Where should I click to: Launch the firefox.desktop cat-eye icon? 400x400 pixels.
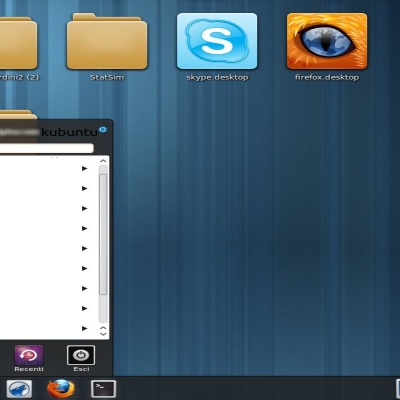327,41
